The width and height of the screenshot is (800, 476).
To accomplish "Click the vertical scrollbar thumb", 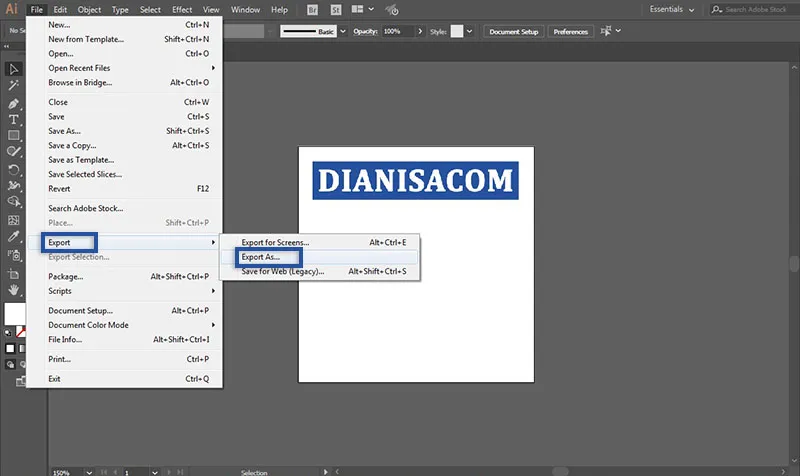I will pyautogui.click(x=794, y=264).
